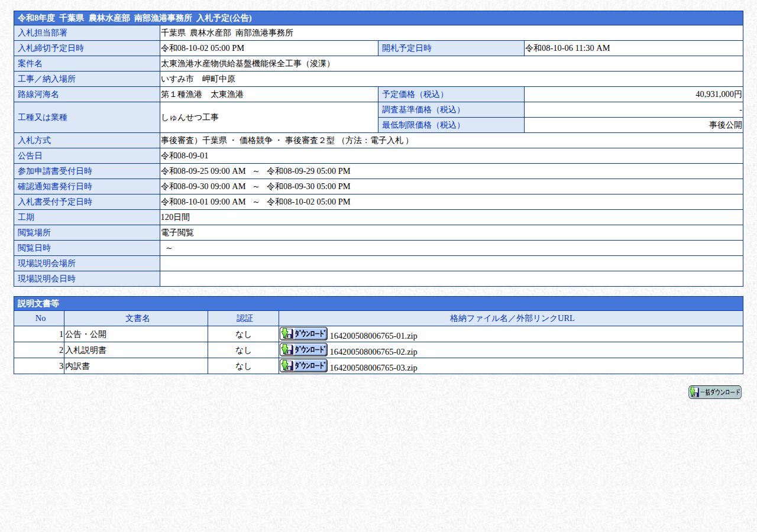Click the なし cell in the 入札説明書 row

[244, 350]
